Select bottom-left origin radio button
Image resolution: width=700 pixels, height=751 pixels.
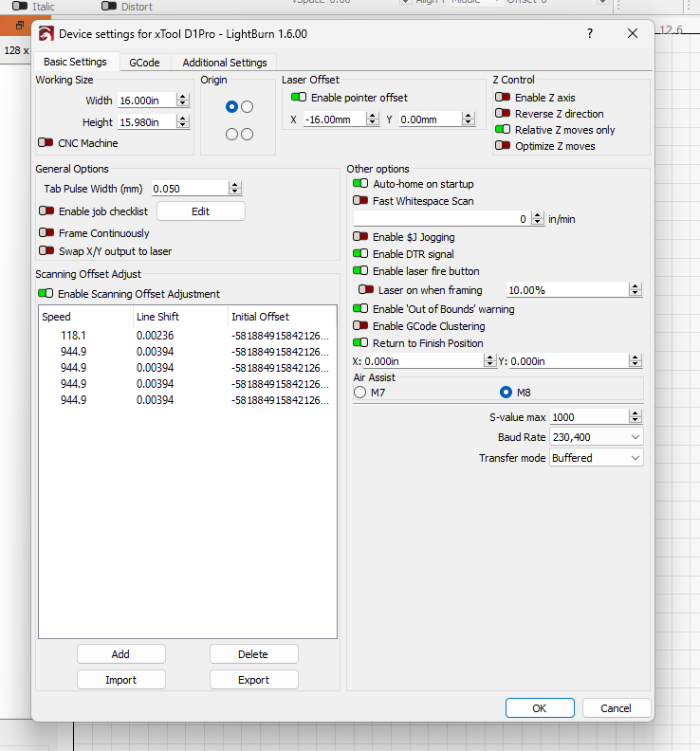(231, 134)
